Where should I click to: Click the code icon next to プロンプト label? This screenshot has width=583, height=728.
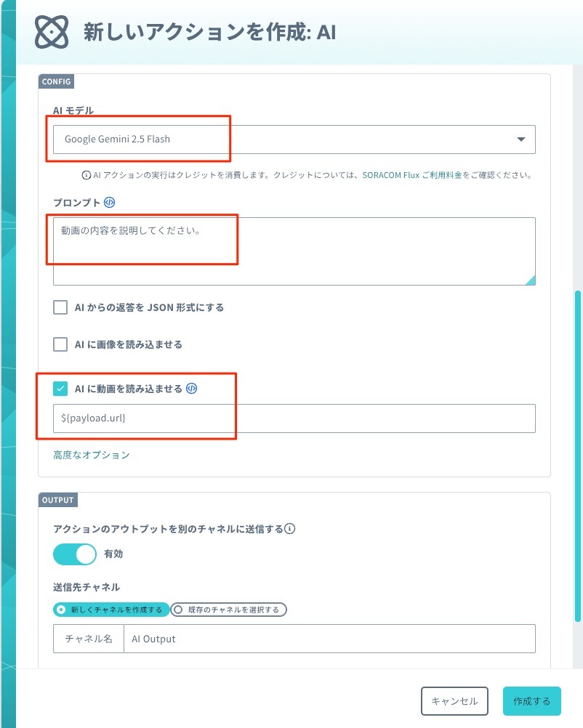[x=109, y=202]
